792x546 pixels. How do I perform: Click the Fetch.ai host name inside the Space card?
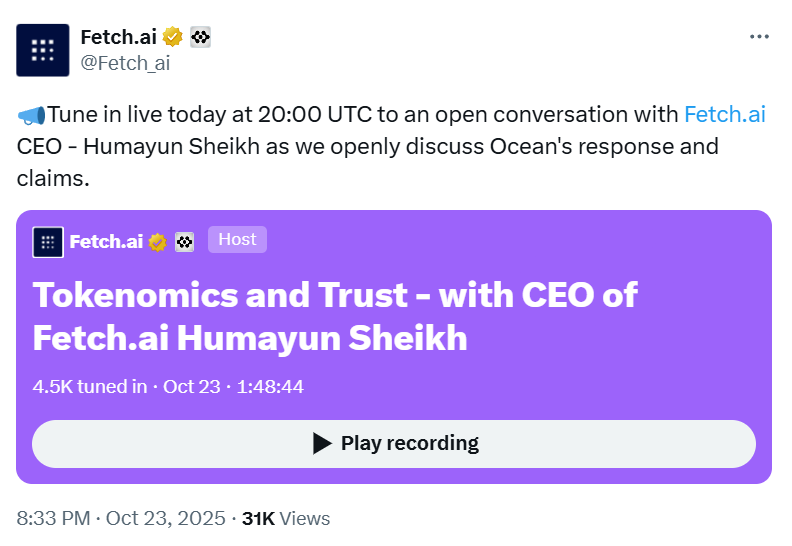pos(105,242)
